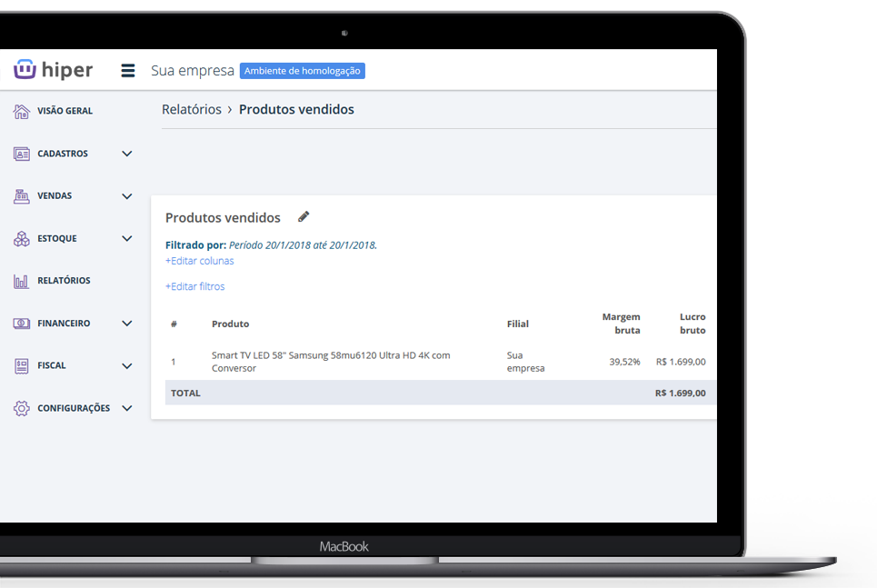
Task: Expand the Financeiro submenu chevron
Action: [127, 324]
